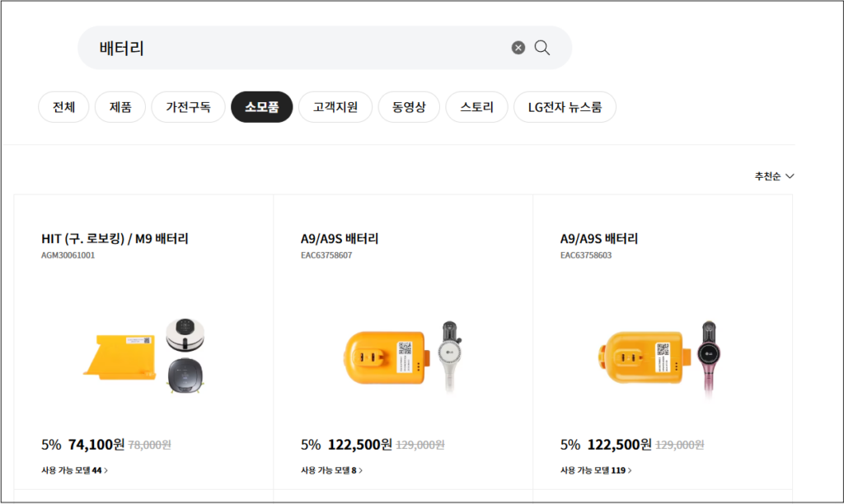The image size is (844, 504).
Task: Select the 제품 tab
Action: [x=120, y=107]
